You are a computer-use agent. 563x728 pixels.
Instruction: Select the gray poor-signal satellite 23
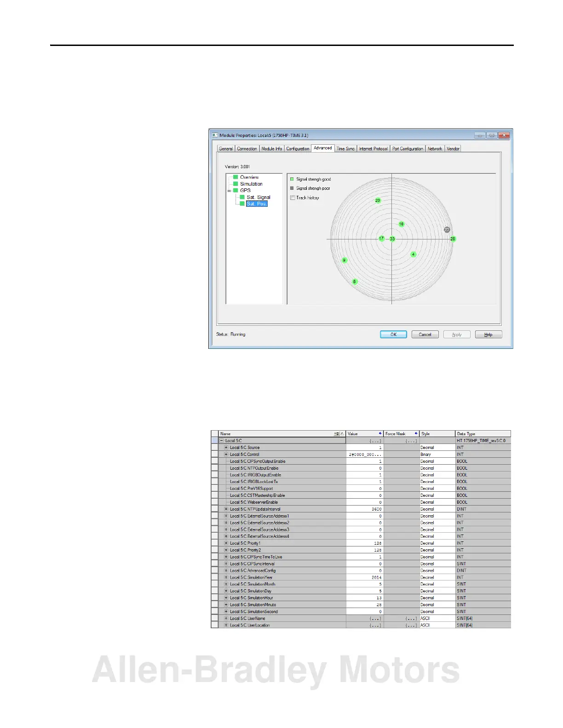pos(447,230)
